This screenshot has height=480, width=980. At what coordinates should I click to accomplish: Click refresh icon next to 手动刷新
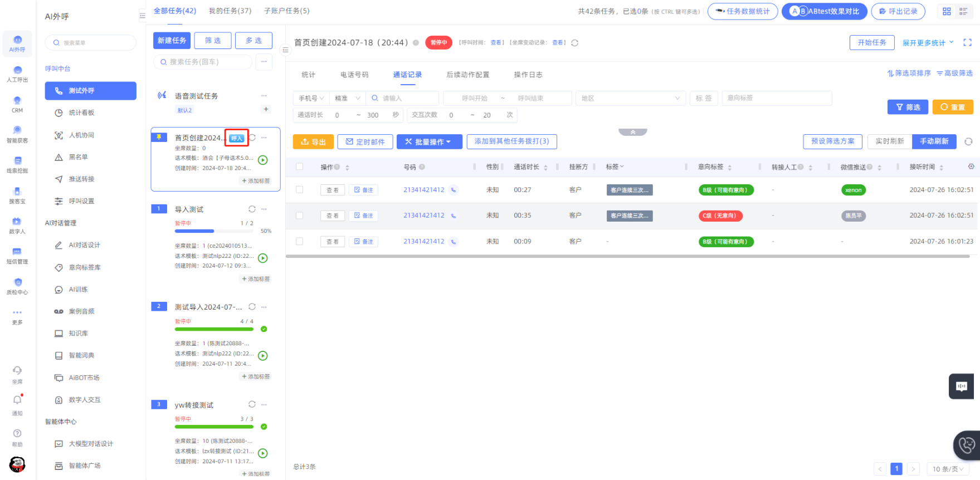[x=968, y=141]
